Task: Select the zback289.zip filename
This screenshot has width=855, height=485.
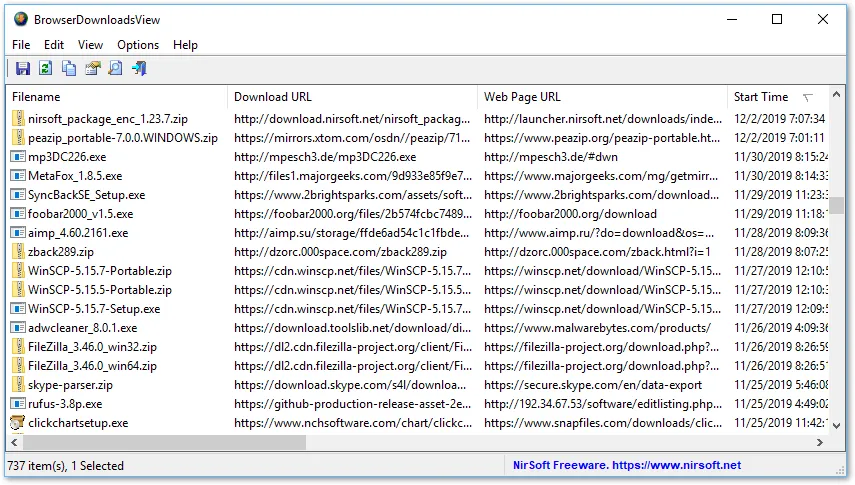Action: (x=61, y=252)
